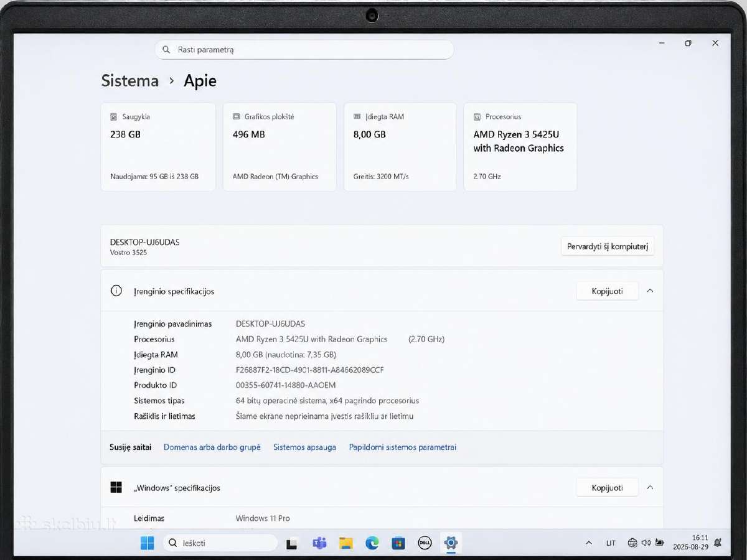Launch Microsoft Edge from the taskbar

click(372, 543)
